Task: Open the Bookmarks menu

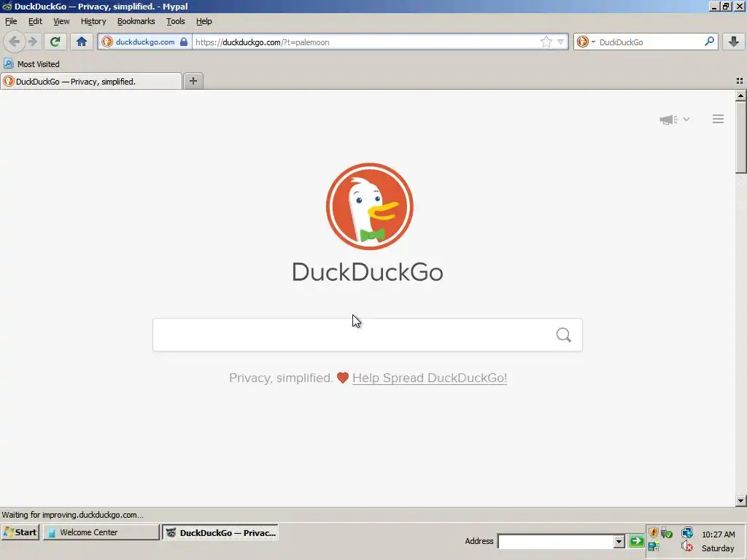Action: point(136,21)
